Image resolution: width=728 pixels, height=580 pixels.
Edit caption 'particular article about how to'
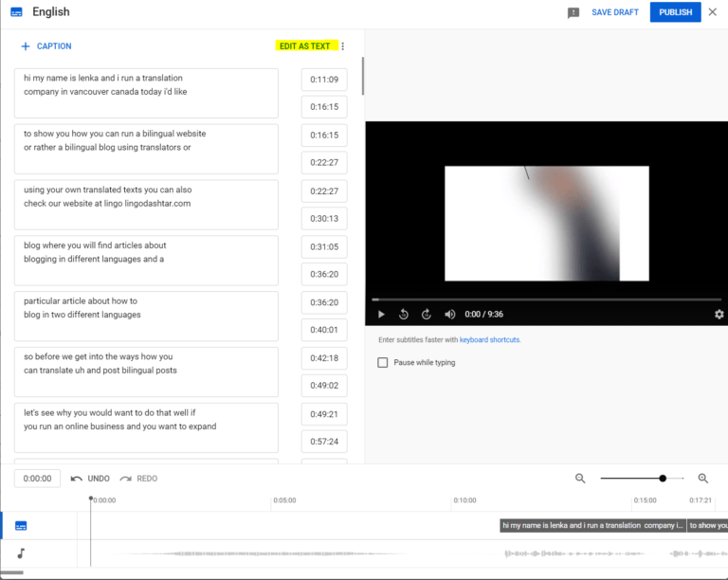[146, 317]
